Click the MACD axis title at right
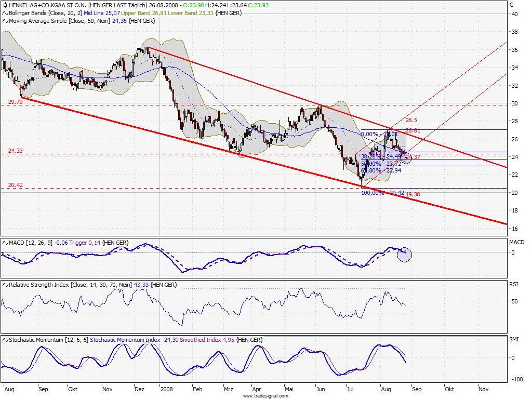The image size is (532, 399). [x=517, y=242]
